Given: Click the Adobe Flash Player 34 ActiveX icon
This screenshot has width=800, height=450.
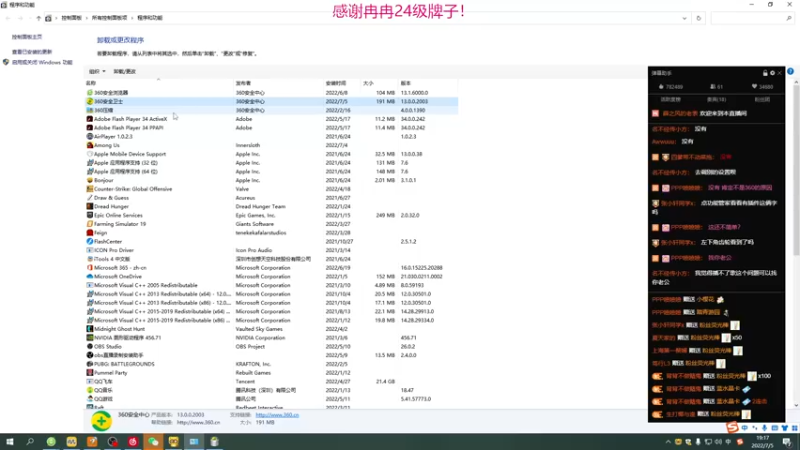Looking at the screenshot, I should click(x=90, y=119).
